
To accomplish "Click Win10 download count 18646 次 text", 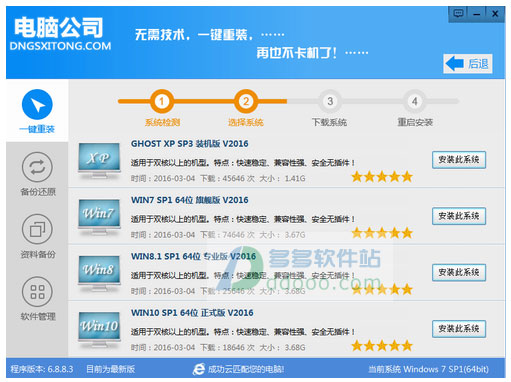I will tap(227, 347).
